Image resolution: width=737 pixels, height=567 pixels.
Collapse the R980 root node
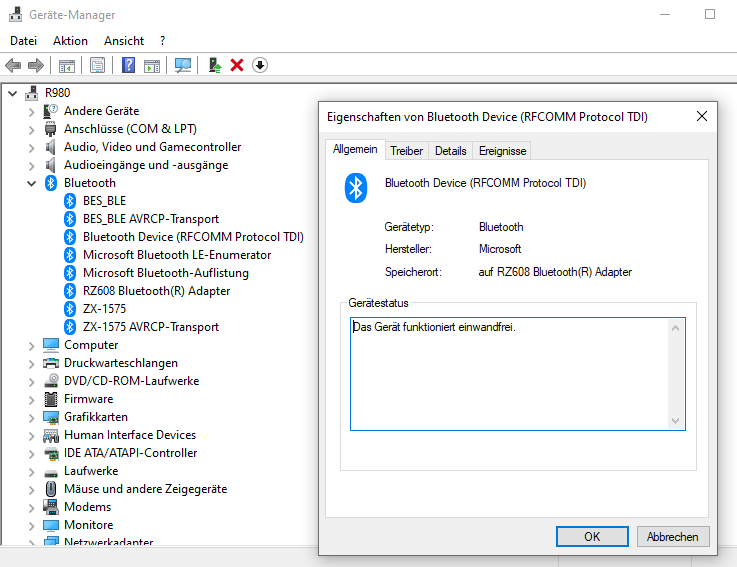13,93
